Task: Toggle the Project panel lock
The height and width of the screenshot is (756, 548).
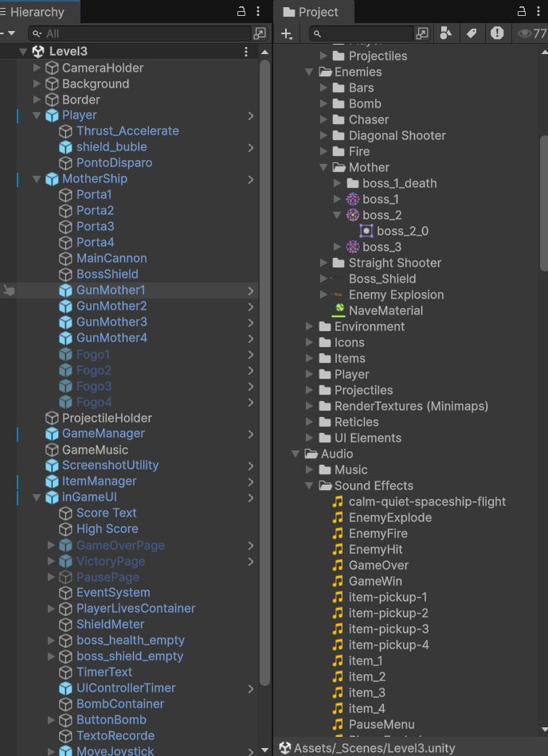Action: tap(520, 12)
